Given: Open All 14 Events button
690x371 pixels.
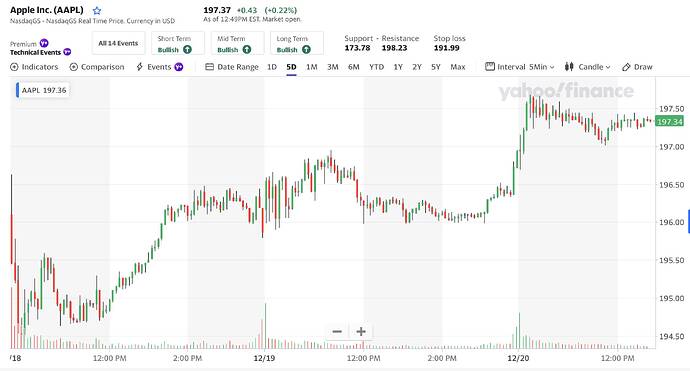Looking at the screenshot, I should tap(118, 43).
